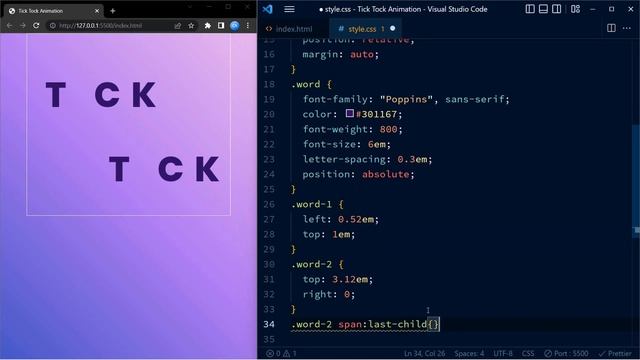Open Chrome profile avatar

coord(235,25)
